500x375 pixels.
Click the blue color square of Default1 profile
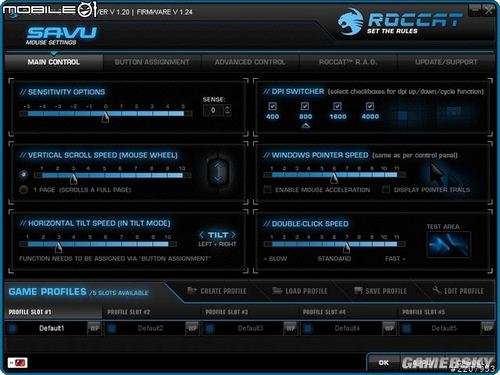pyautogui.click(x=13, y=329)
